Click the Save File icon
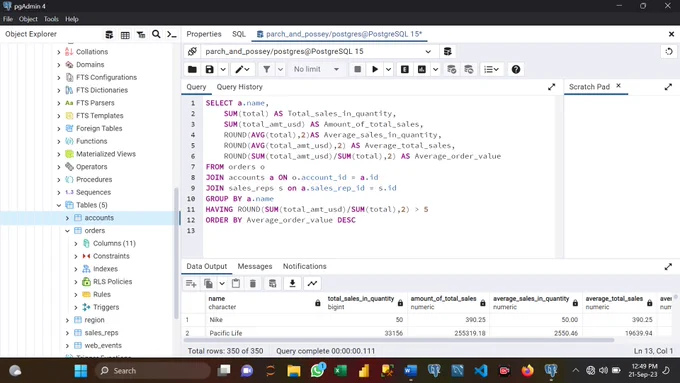 point(209,69)
